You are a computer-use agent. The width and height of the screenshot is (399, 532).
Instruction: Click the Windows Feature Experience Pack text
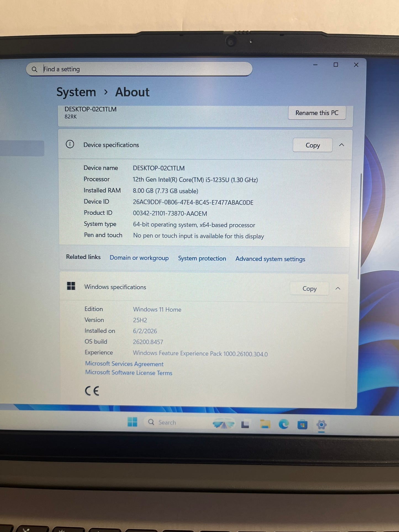click(200, 354)
